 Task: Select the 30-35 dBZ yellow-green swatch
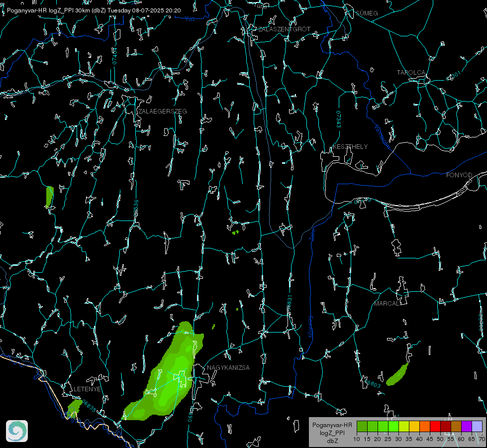pos(404,426)
